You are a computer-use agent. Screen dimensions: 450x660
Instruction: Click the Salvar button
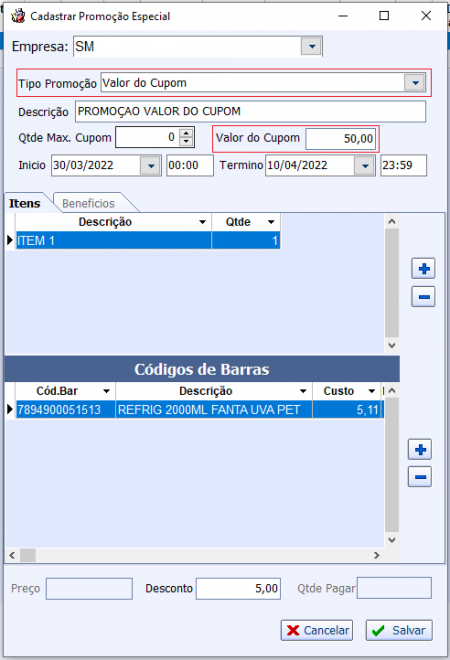(399, 630)
